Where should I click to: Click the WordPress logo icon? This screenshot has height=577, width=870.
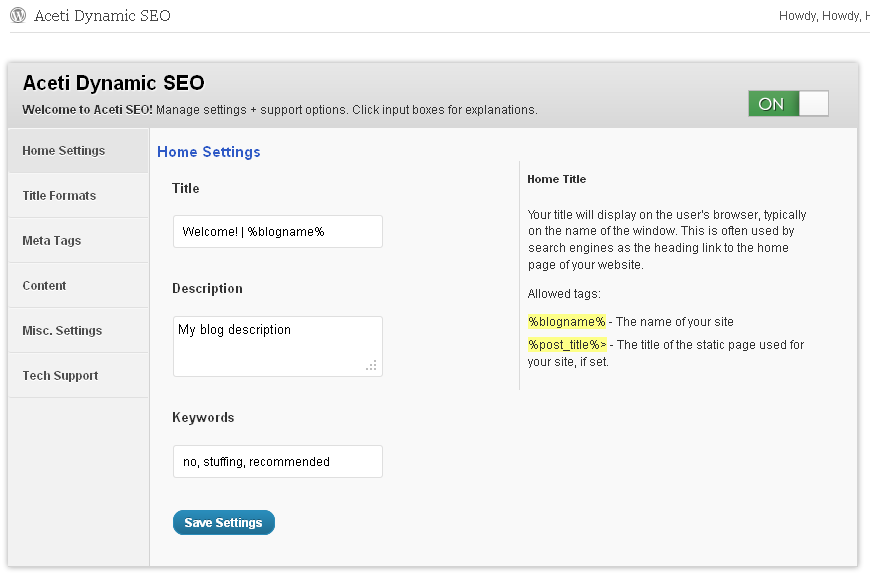pyautogui.click(x=18, y=15)
